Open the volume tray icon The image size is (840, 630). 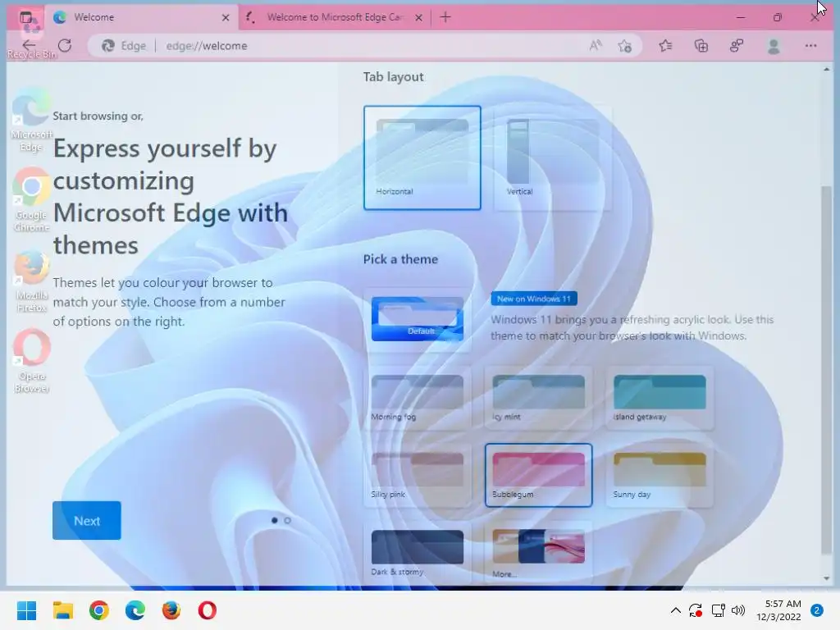[x=738, y=610]
